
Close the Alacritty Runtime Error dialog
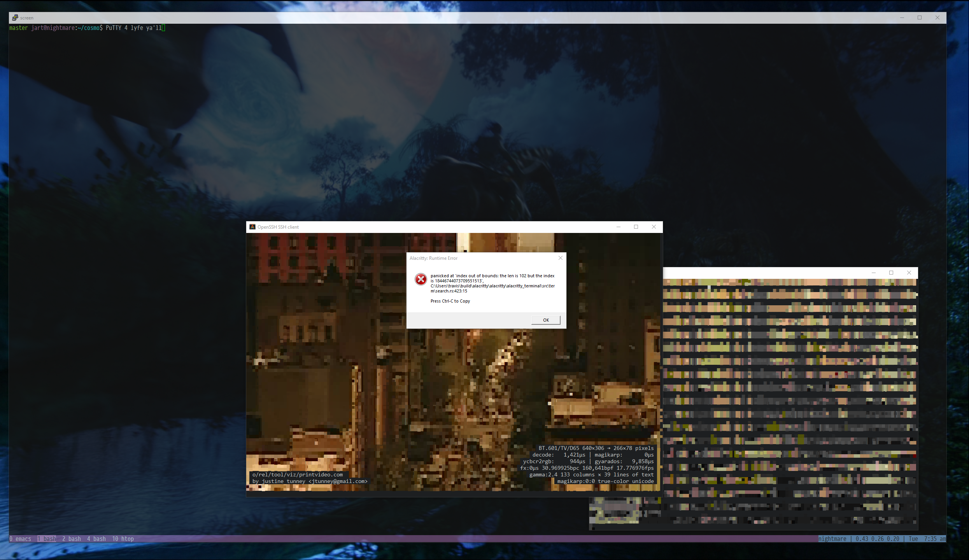561,258
